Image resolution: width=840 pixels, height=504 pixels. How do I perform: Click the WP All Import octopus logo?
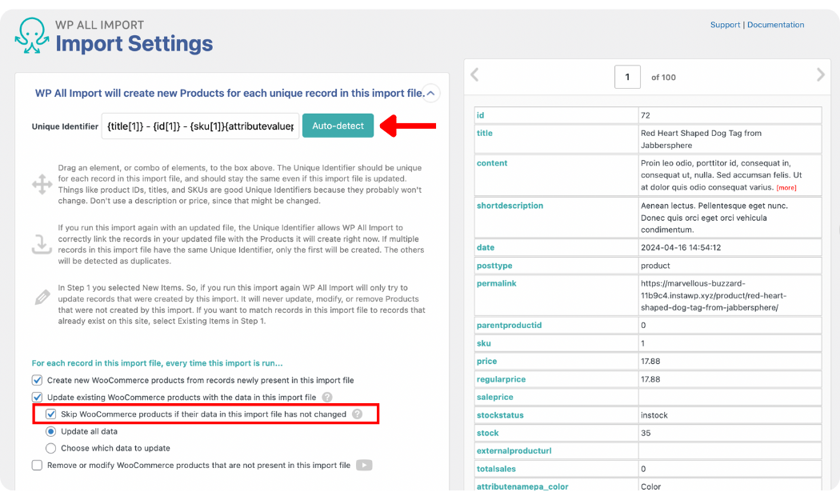pos(31,36)
